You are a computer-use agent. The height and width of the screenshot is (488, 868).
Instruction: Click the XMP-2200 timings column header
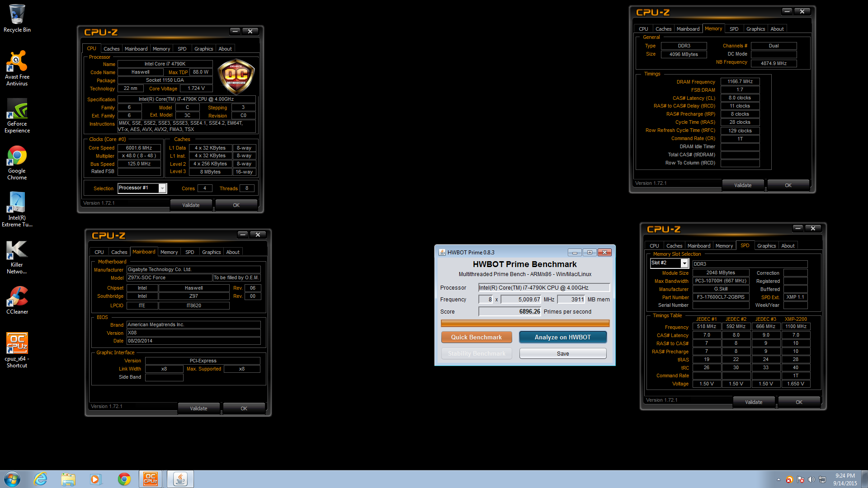point(796,319)
